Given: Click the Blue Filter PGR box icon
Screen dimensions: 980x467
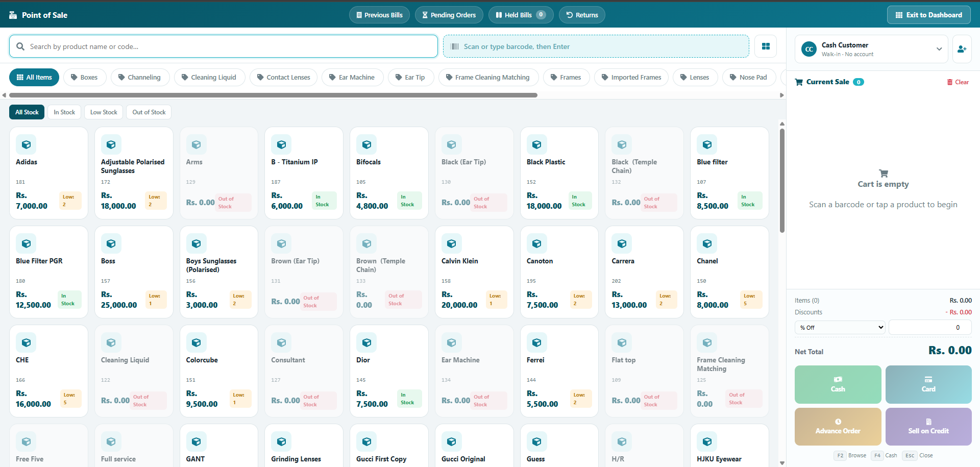Looking at the screenshot, I should pos(26,244).
